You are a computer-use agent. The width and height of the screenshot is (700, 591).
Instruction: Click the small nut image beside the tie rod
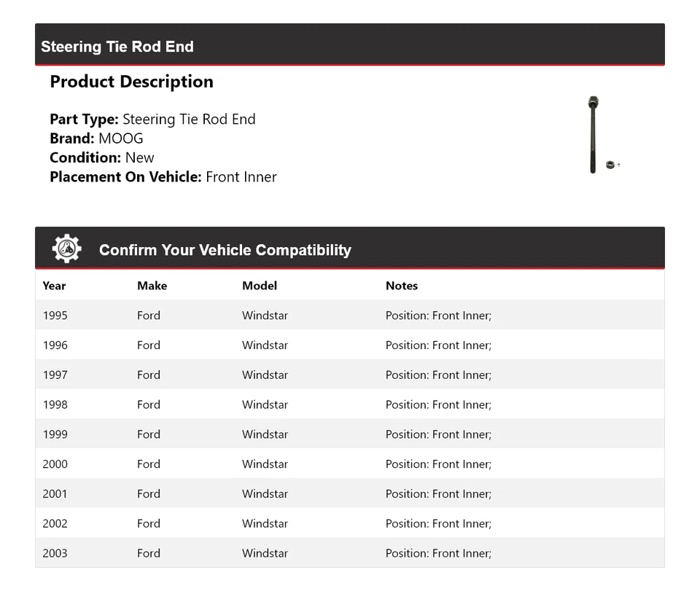pos(610,165)
